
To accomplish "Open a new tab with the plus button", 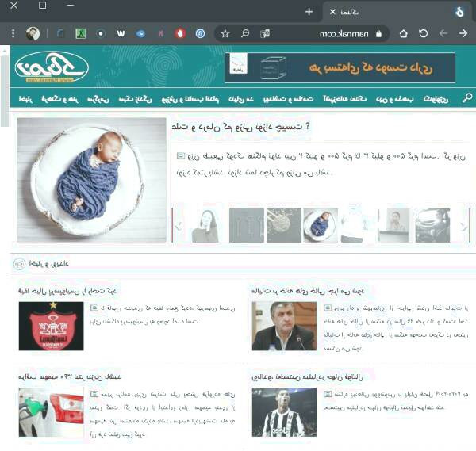I will 309,11.
